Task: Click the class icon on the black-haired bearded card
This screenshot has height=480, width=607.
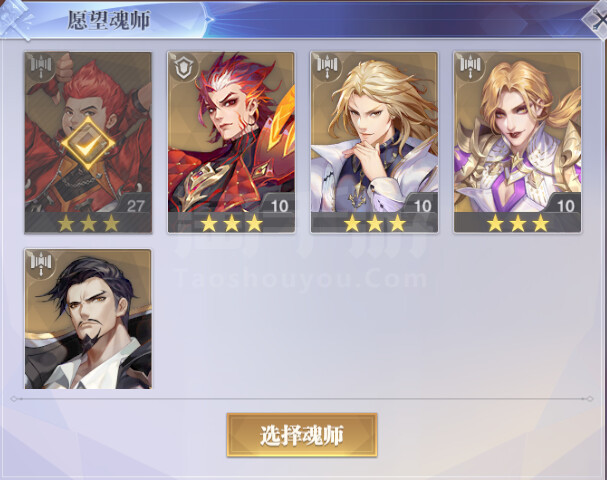Action: click(x=41, y=264)
